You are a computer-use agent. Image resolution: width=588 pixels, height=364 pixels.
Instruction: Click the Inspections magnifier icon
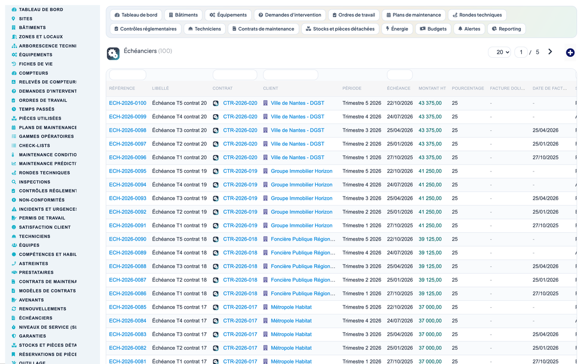[x=14, y=182]
